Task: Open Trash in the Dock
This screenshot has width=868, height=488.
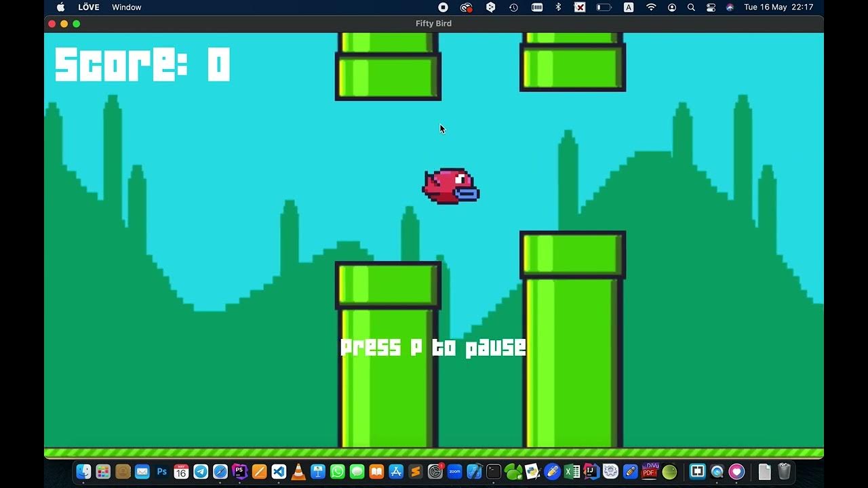Action: 784,471
